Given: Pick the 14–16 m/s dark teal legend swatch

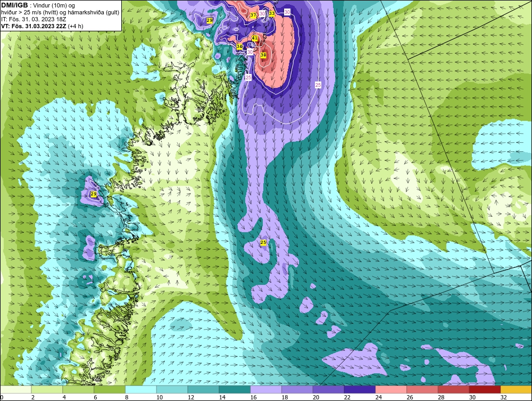Looking at the screenshot, I should pos(235,389).
